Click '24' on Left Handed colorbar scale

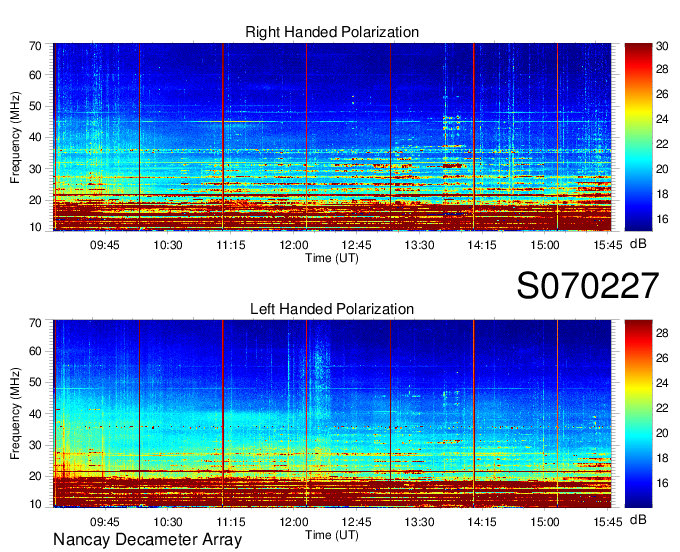(x=662, y=383)
